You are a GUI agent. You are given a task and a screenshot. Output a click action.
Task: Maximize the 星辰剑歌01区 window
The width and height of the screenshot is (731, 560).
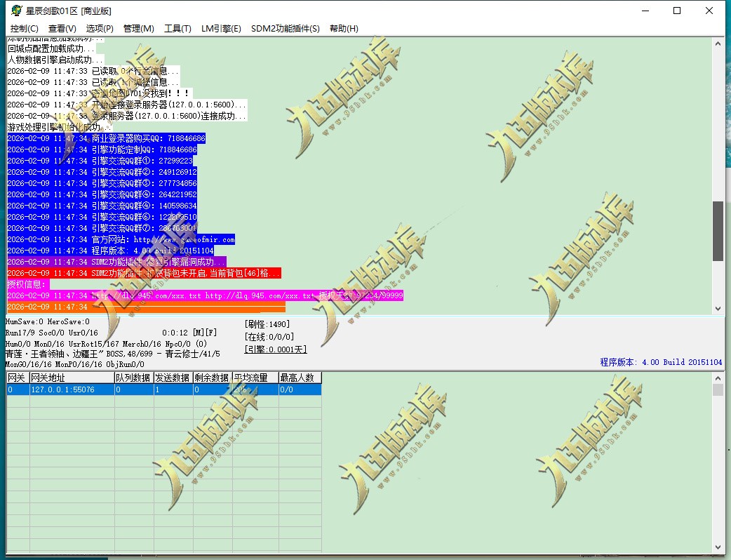click(677, 11)
